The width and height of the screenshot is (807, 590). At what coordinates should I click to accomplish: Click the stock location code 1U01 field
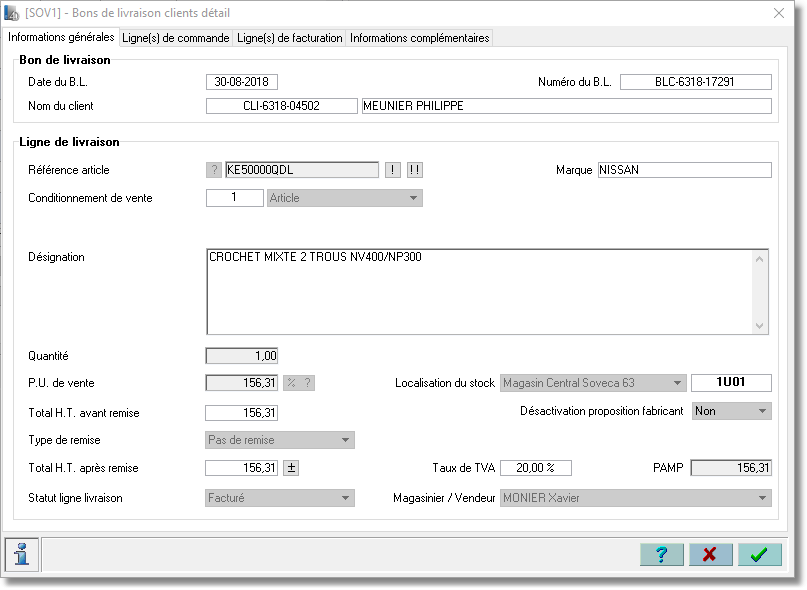(x=731, y=383)
